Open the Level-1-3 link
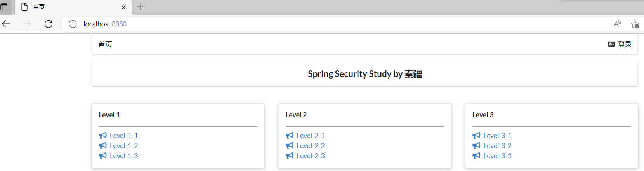This screenshot has width=644, height=171. point(124,156)
